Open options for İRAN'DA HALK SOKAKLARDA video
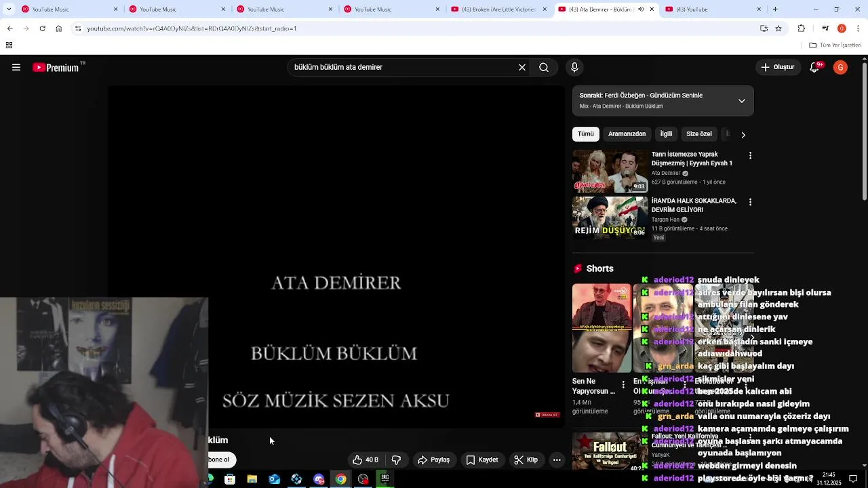Viewport: 868px width, 488px height. [x=750, y=202]
